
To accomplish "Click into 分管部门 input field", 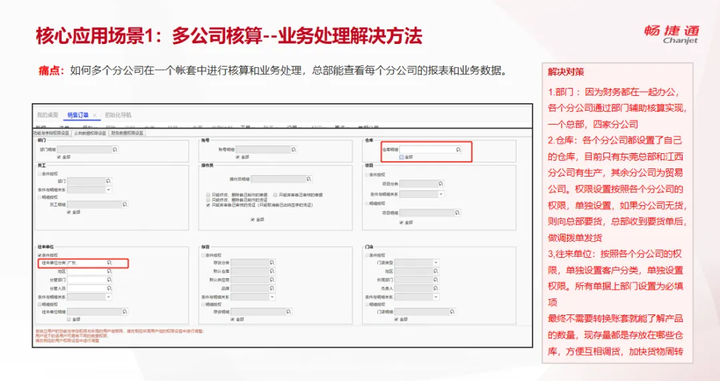I will tap(87, 280).
